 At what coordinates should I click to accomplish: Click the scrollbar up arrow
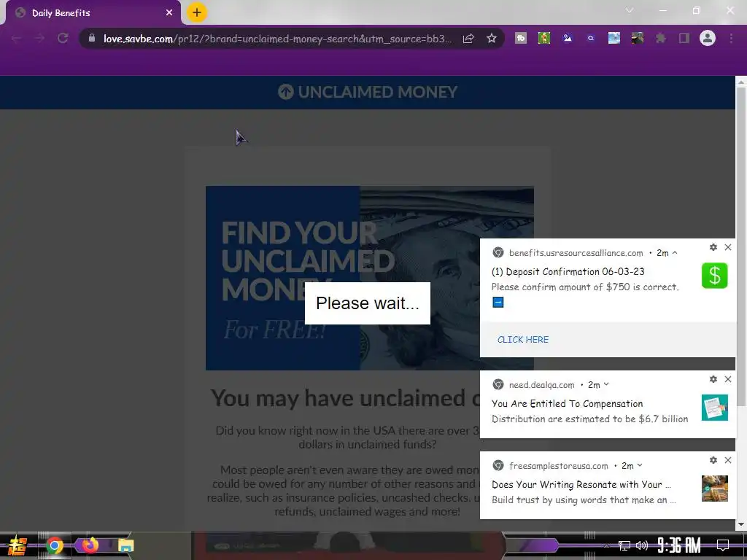pos(741,82)
